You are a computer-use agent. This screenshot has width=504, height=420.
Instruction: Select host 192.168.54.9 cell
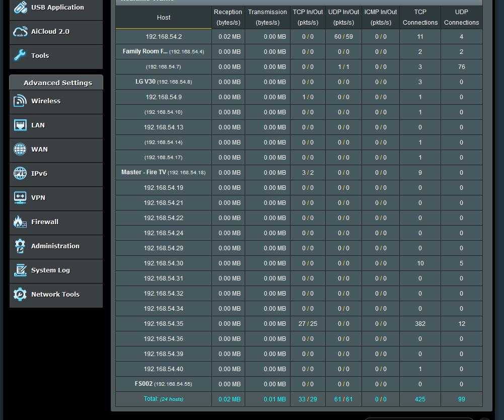164,97
